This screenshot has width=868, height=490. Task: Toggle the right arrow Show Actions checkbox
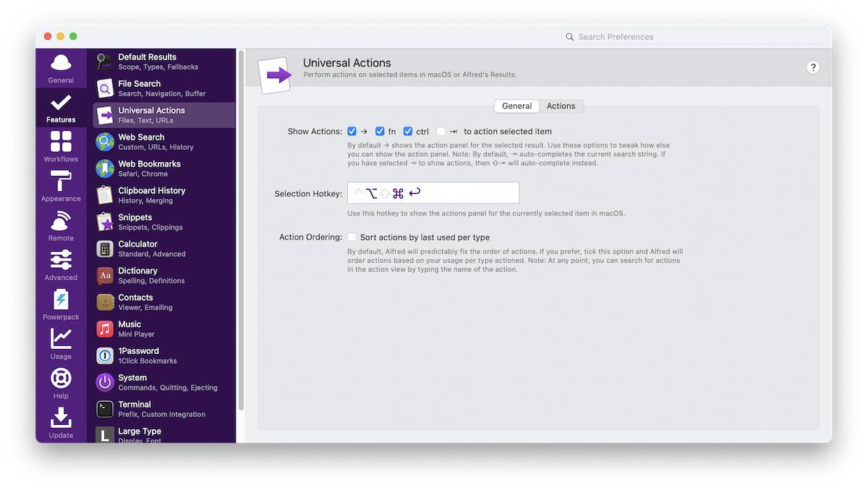coord(352,132)
